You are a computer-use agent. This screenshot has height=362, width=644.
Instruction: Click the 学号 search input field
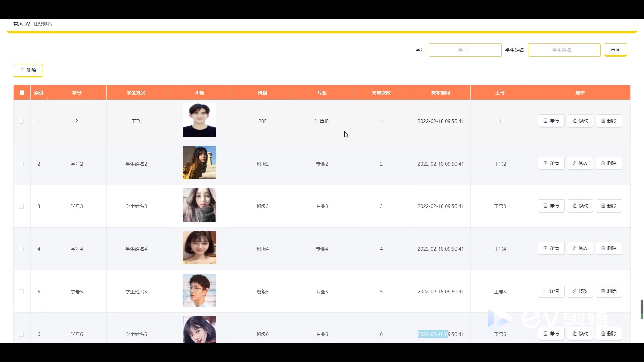tap(465, 50)
